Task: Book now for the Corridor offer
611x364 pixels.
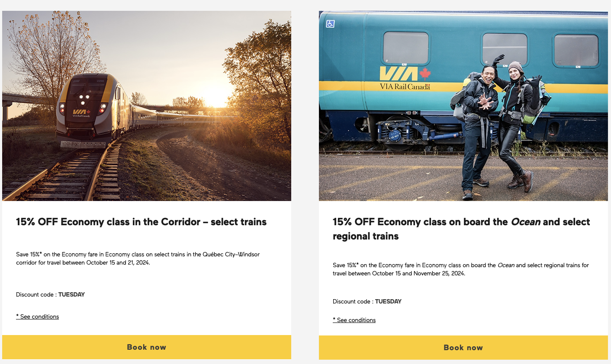Action: point(147,347)
